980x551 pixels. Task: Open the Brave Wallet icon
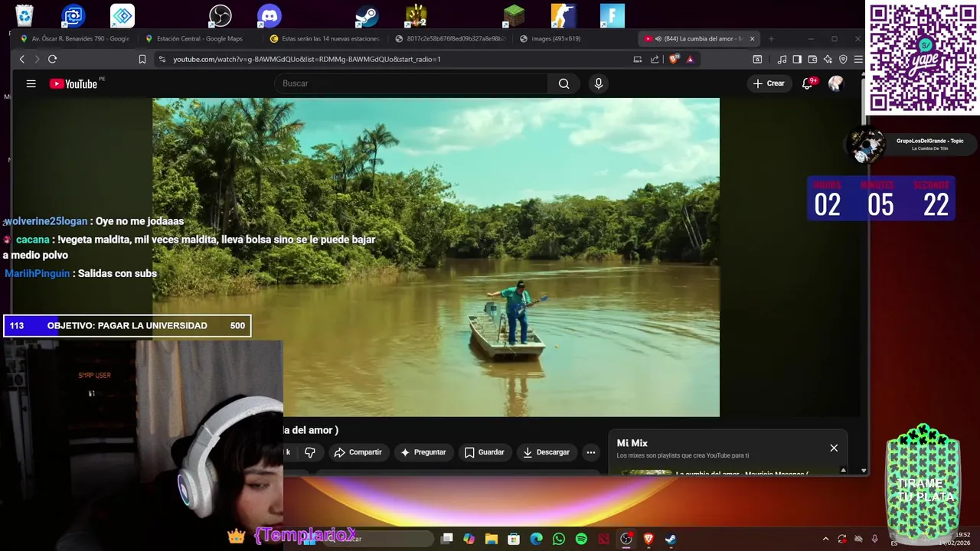point(812,59)
